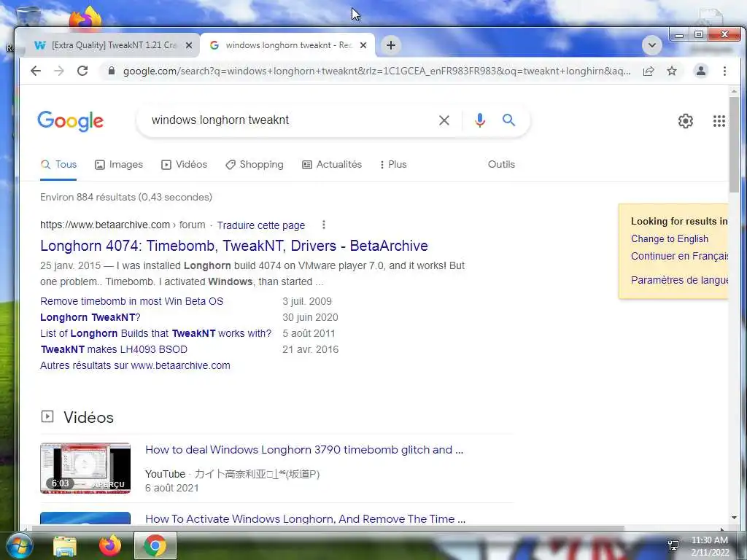Open the Longhorn TweakNT? sublink
747x560 pixels.
tap(90, 318)
